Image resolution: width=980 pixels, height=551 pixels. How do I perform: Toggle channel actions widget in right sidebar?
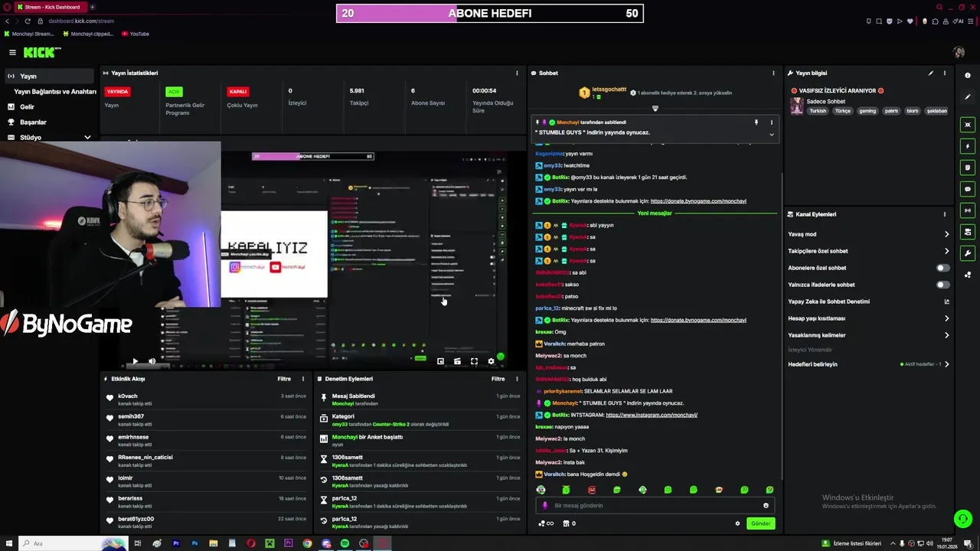pyautogui.click(x=968, y=232)
